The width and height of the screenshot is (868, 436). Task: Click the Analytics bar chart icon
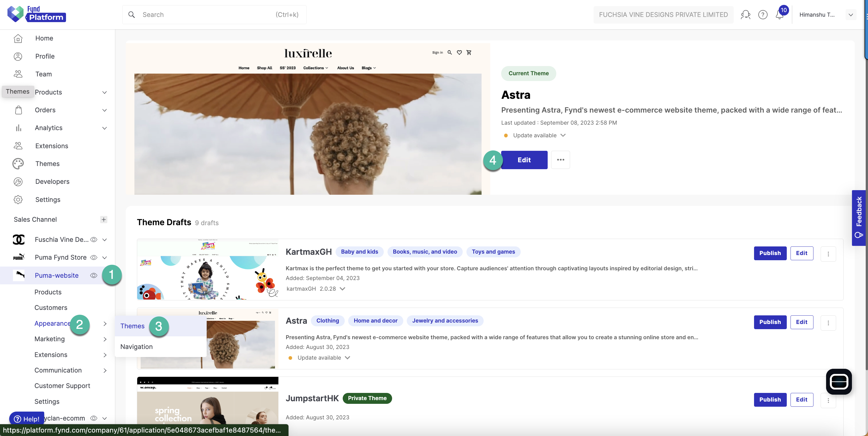19,128
